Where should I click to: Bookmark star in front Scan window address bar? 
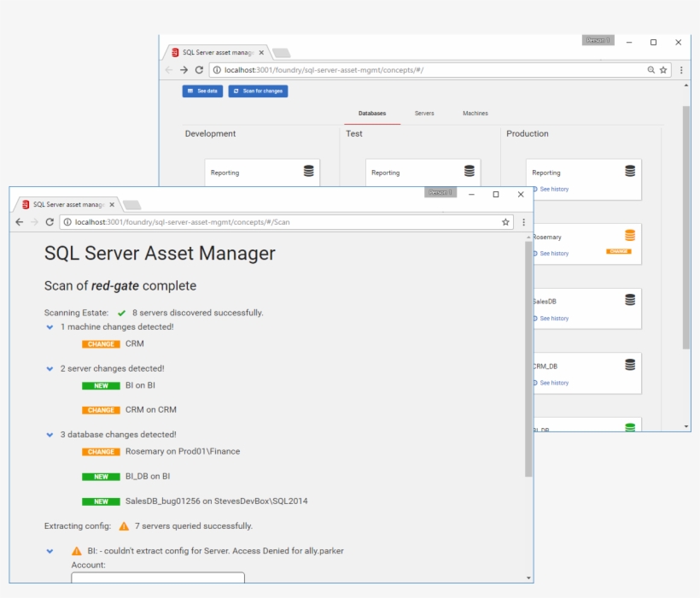point(505,222)
